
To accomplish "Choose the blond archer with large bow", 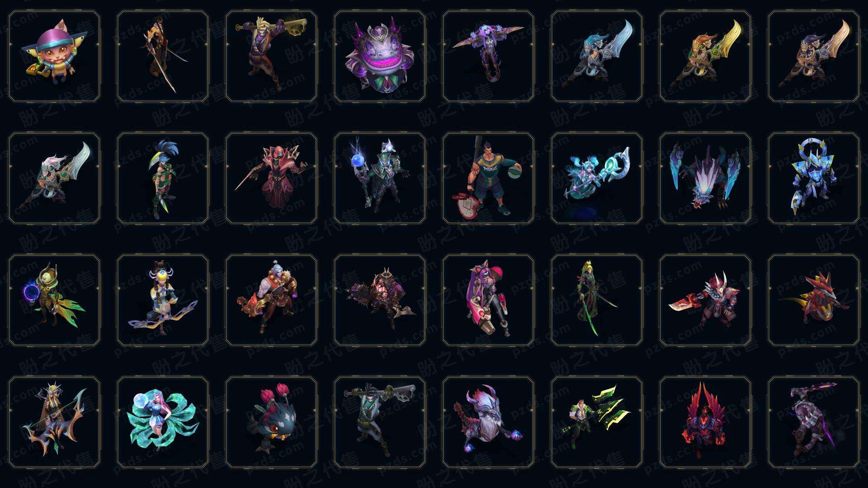I will pos(54,422).
